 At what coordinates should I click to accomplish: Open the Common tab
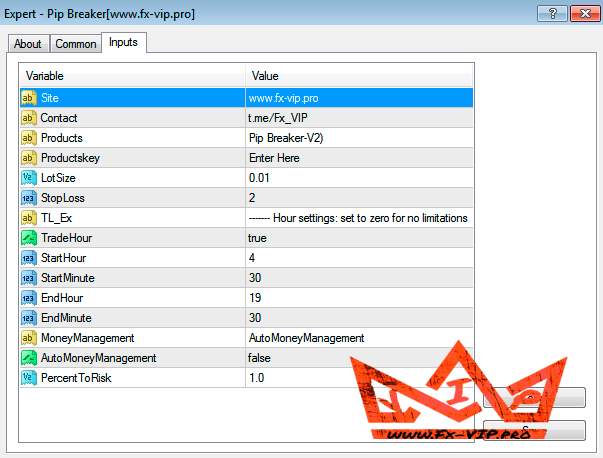click(x=76, y=44)
